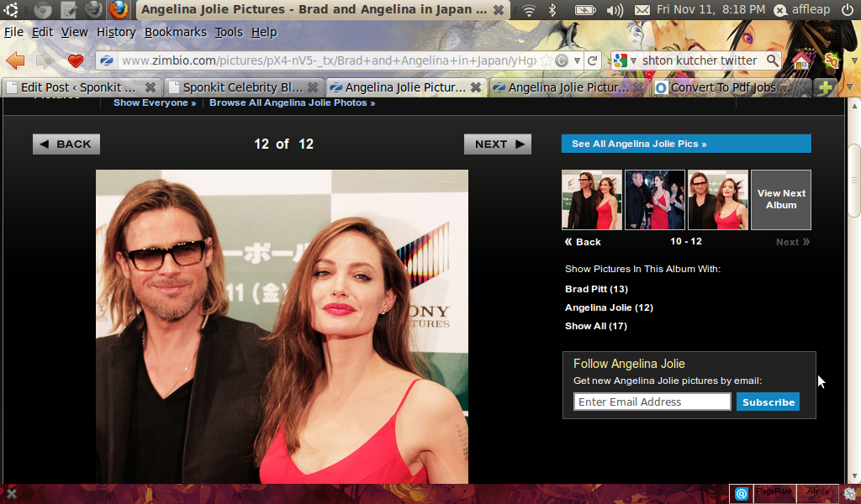
Task: Click Show Everyone link
Action: (155, 102)
